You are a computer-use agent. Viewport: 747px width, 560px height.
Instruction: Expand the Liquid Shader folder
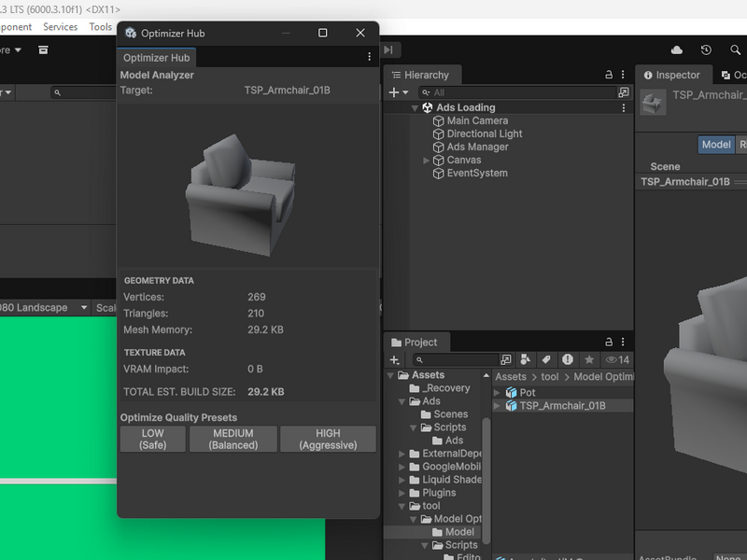click(x=402, y=481)
